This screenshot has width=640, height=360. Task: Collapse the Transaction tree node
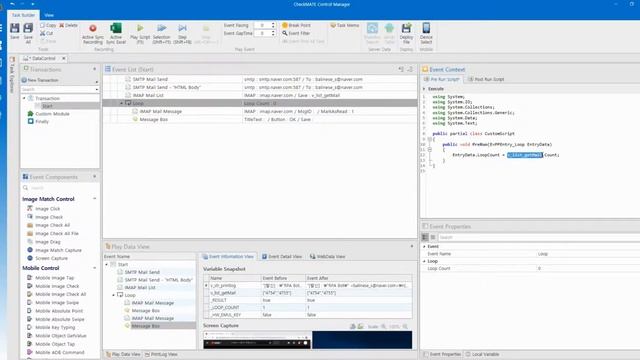[24, 98]
